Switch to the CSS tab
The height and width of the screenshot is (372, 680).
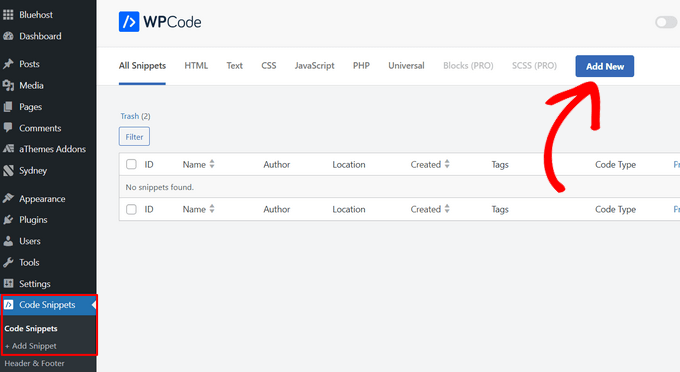click(x=269, y=66)
